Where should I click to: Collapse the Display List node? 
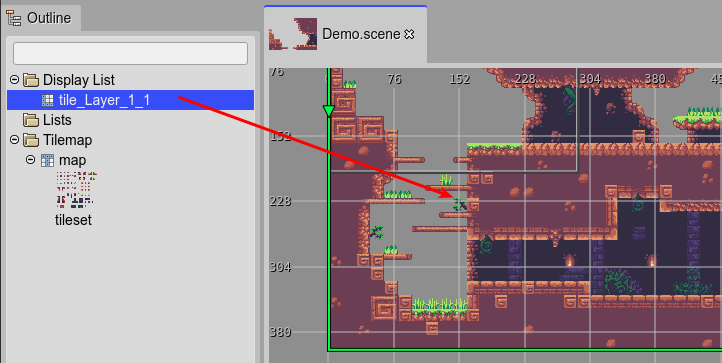[14, 80]
